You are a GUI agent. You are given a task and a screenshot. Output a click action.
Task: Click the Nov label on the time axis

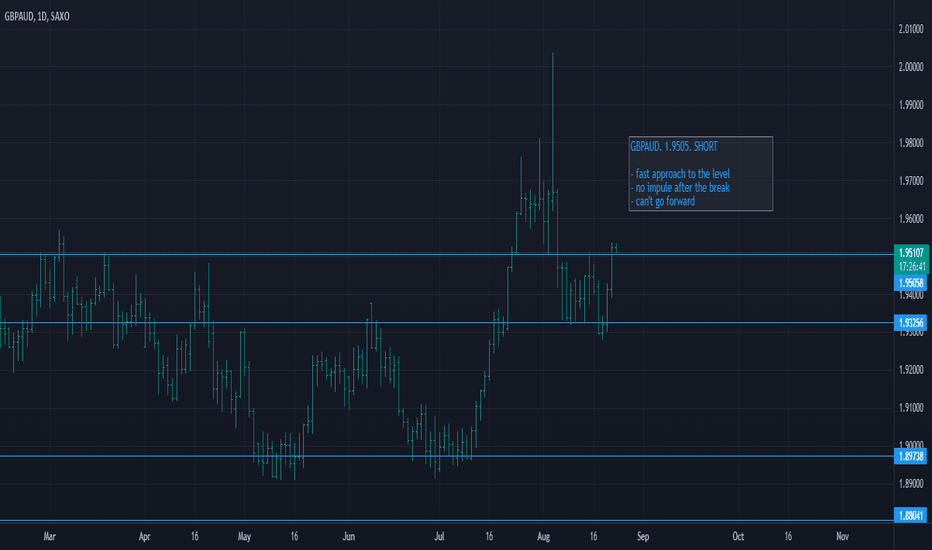842,536
